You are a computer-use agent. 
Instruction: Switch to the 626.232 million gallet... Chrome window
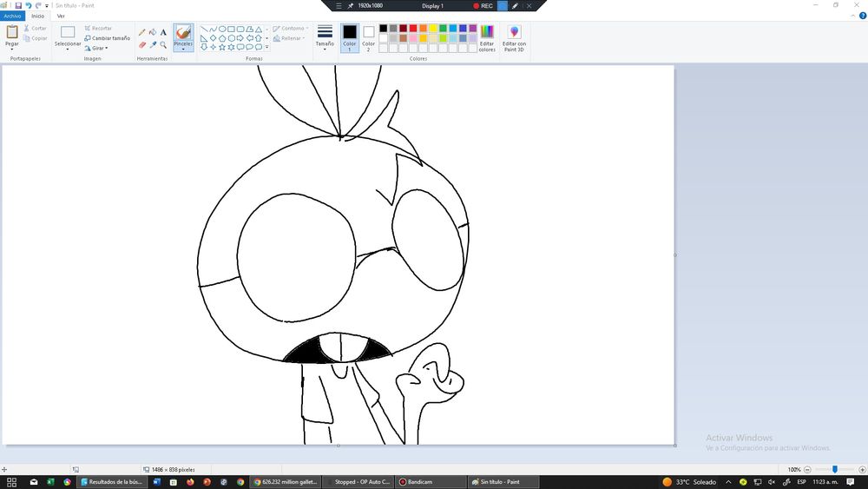[285, 482]
